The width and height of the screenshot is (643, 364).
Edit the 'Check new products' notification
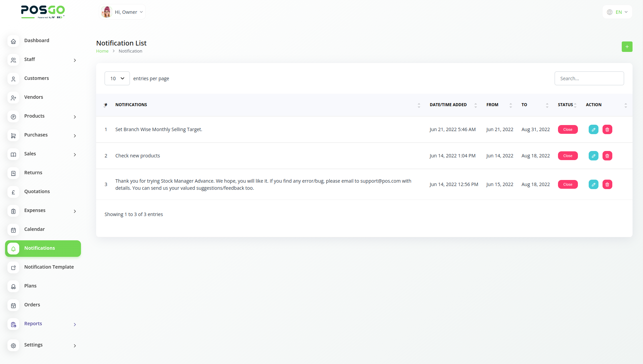pos(593,156)
